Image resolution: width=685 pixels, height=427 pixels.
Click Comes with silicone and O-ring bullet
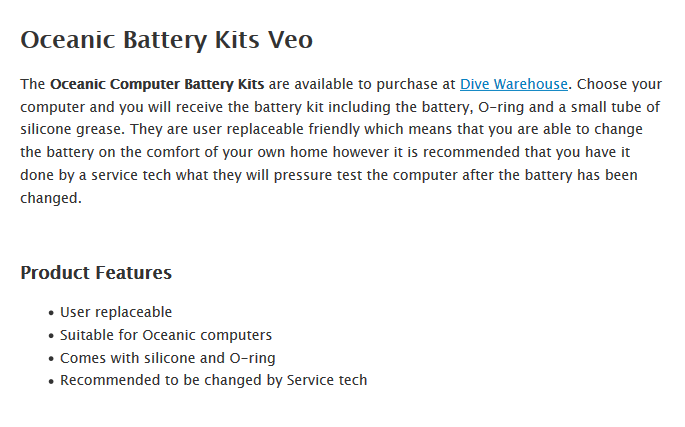point(167,358)
